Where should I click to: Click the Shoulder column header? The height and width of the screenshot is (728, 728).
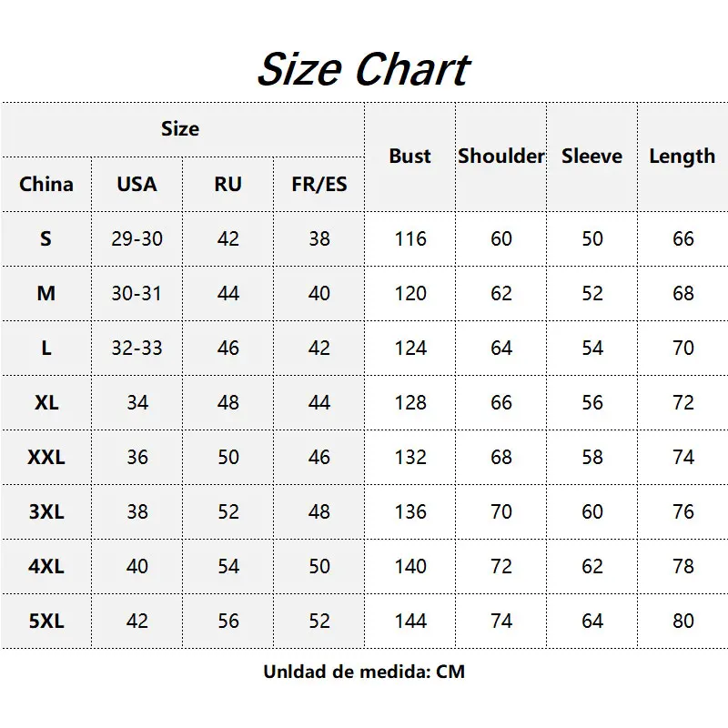(500, 157)
